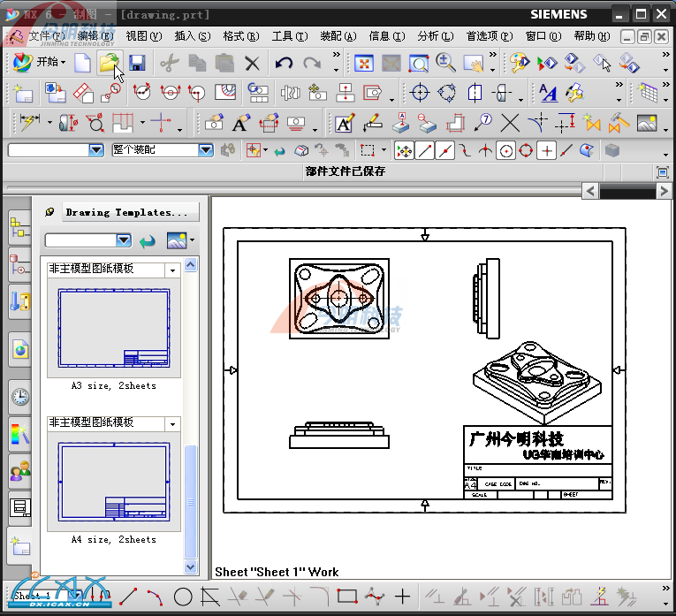Image resolution: width=676 pixels, height=616 pixels.
Task: Click the Open file folder icon
Action: (x=109, y=63)
